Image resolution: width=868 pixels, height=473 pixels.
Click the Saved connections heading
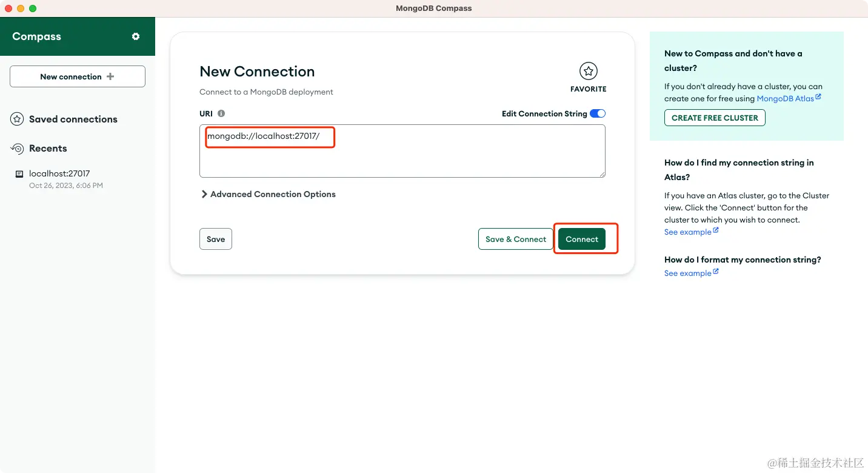click(x=73, y=119)
